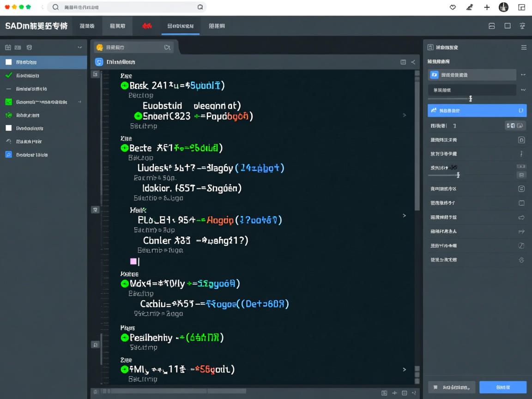
Task: Open the hamburger menu in the right panel
Action: pyautogui.click(x=524, y=48)
